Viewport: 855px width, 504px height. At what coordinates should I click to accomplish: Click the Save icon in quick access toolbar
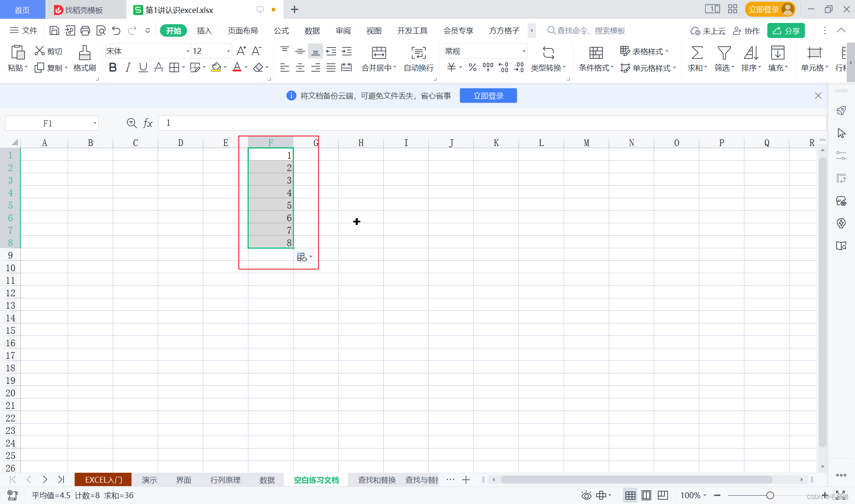coord(54,30)
